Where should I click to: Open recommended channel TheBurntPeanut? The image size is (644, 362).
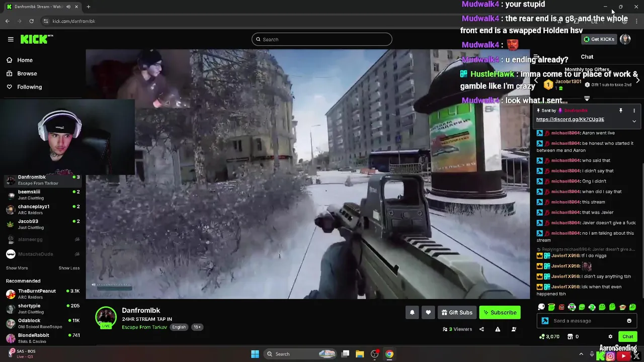tap(43, 294)
